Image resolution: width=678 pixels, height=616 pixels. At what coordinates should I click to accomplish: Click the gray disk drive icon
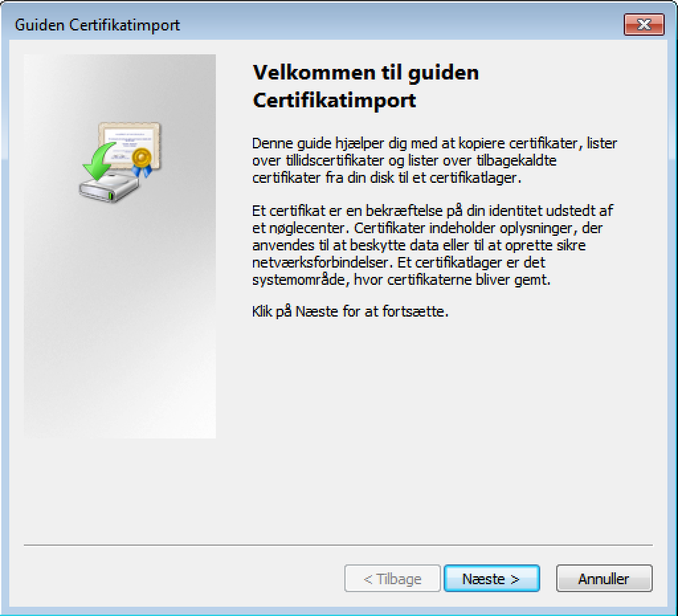click(110, 189)
